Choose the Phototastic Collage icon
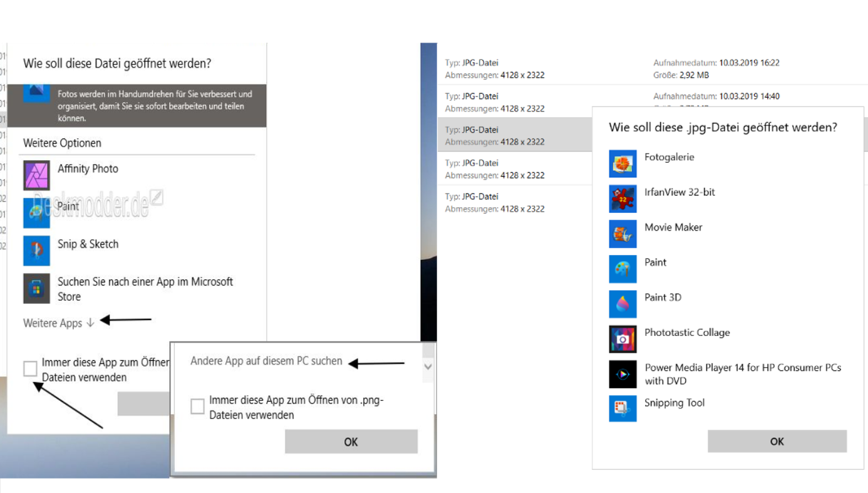 623,339
